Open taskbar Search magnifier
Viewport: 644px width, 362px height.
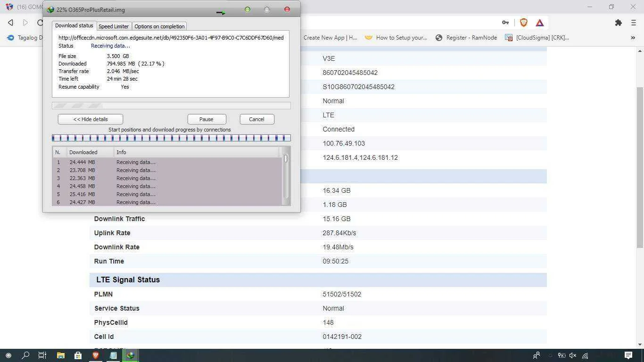coord(25,355)
